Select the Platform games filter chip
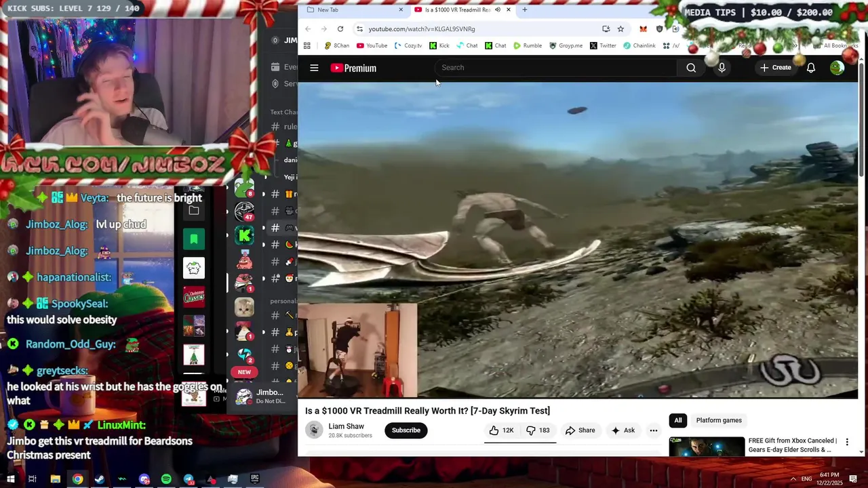This screenshot has height=488, width=868. click(x=719, y=420)
